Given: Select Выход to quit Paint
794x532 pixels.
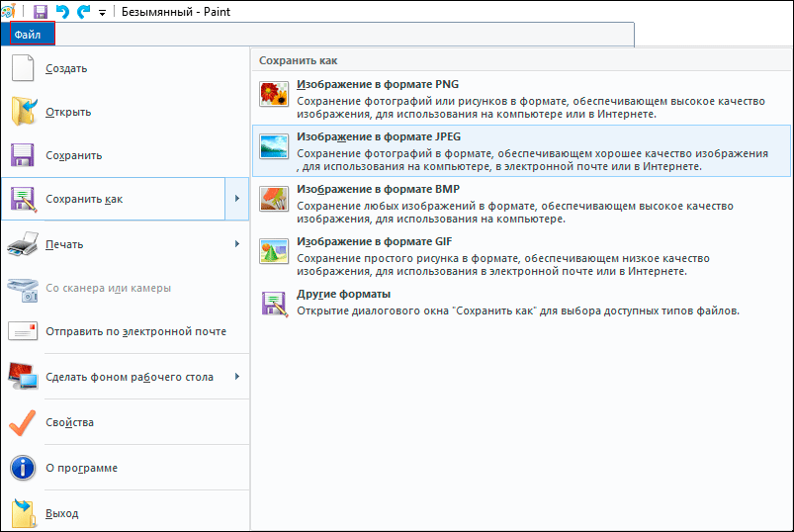Looking at the screenshot, I should coord(61,513).
